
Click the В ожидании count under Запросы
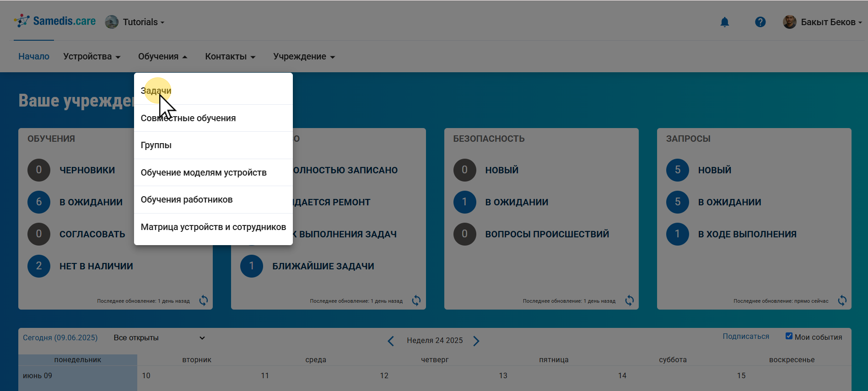coord(677,202)
